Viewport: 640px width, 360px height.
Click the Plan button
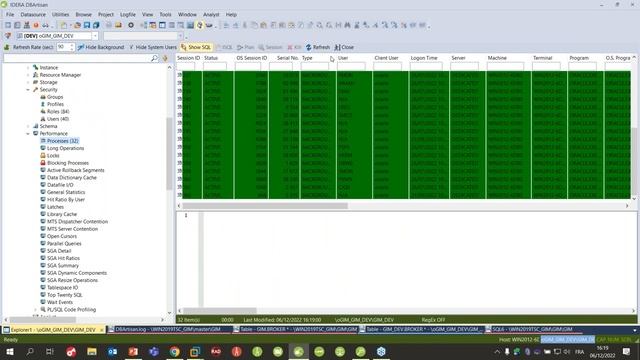245,47
